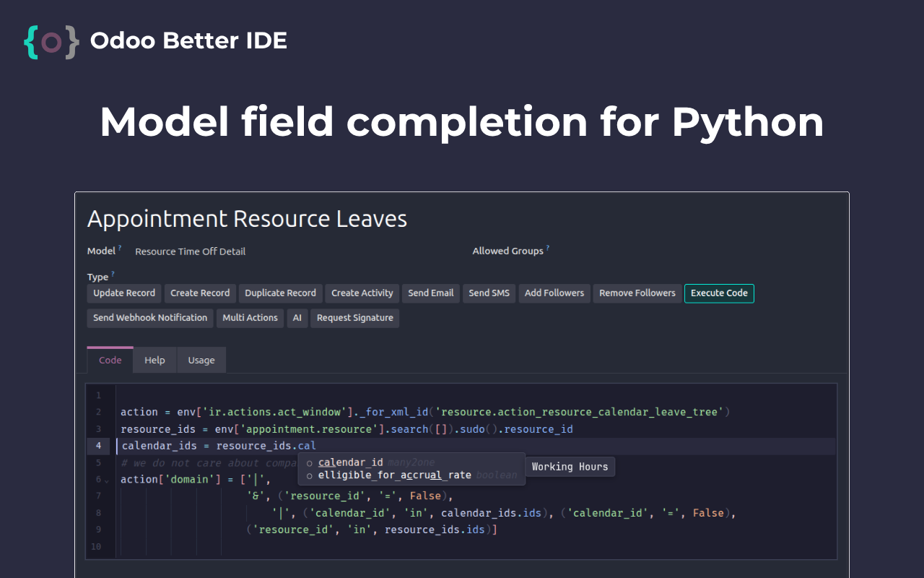Click the 'appointment.resource' string on line 3
The image size is (924, 578).
tap(309, 429)
